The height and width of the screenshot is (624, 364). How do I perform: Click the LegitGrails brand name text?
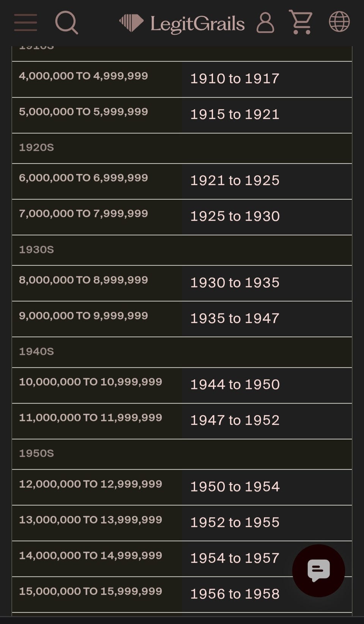198,24
